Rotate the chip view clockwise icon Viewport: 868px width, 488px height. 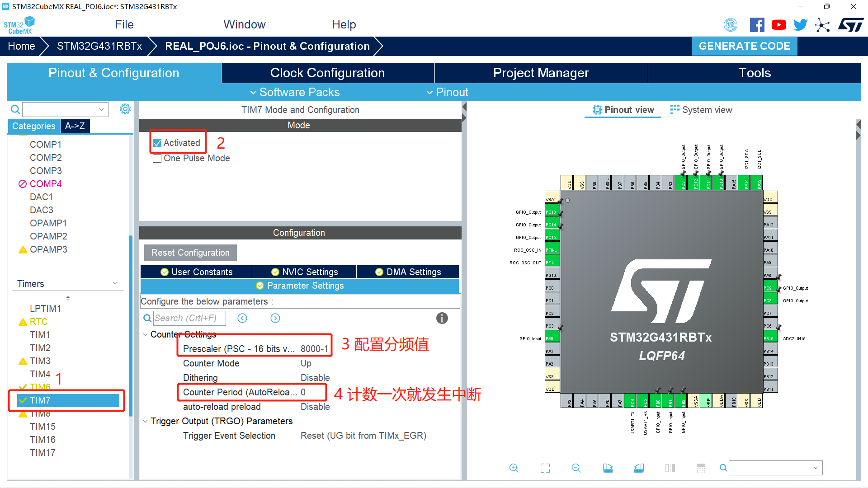[608, 468]
